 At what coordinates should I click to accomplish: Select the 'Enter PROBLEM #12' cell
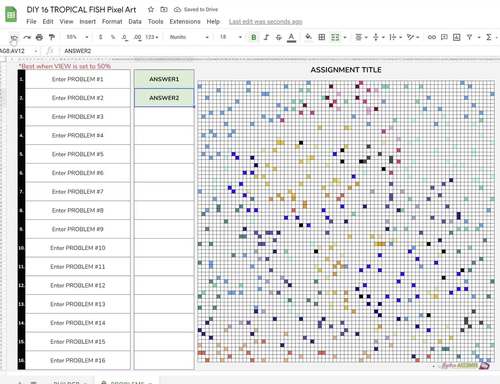78,285
